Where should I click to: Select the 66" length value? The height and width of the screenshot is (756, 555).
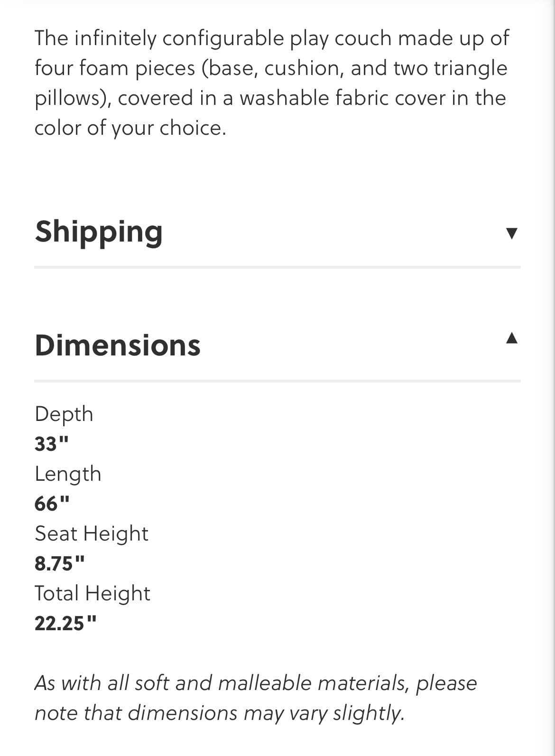click(x=52, y=503)
